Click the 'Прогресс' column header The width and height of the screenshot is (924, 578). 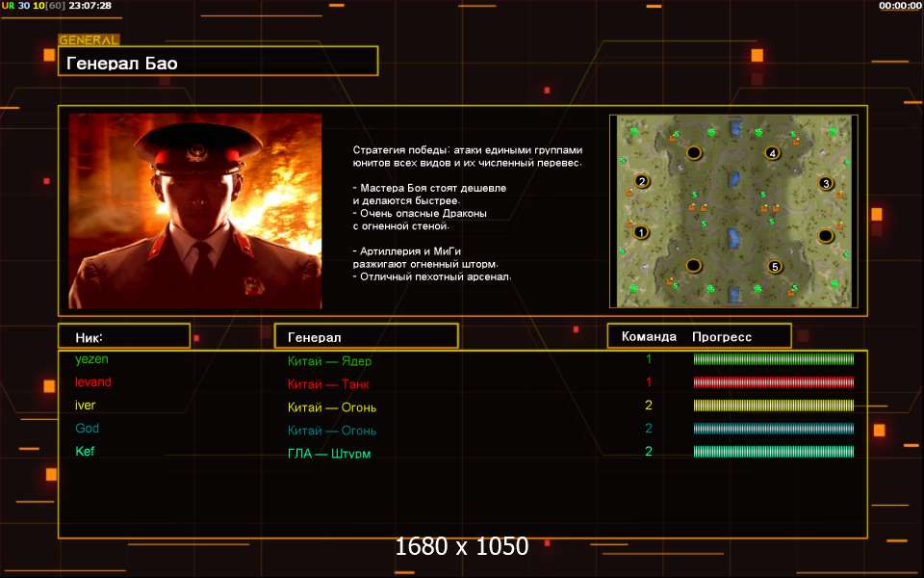(722, 337)
